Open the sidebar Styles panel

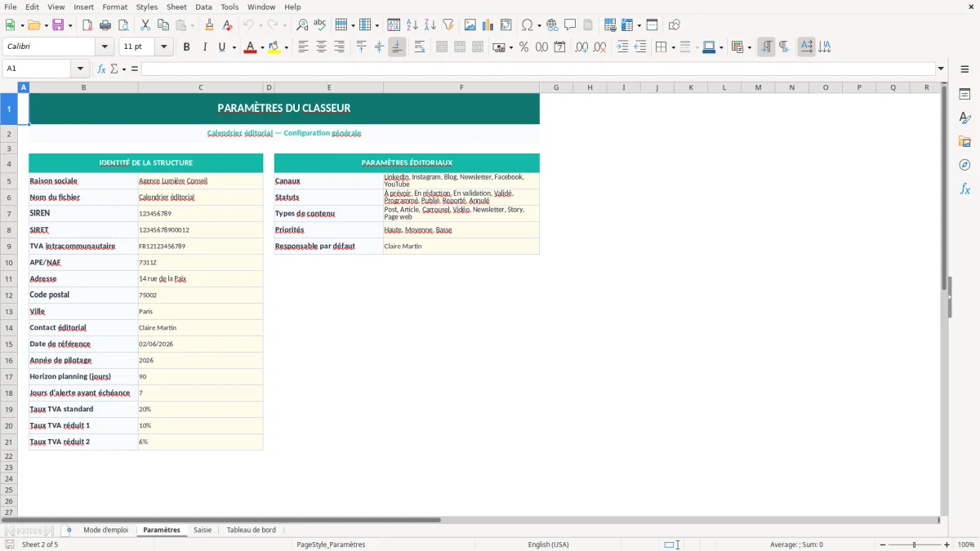(x=964, y=118)
